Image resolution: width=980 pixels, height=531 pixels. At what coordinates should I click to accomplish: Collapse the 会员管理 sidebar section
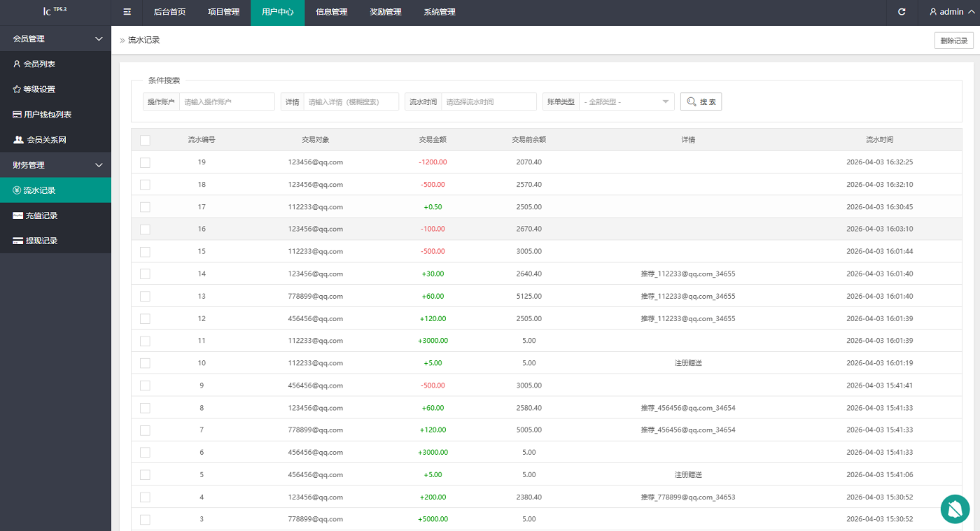tap(99, 39)
